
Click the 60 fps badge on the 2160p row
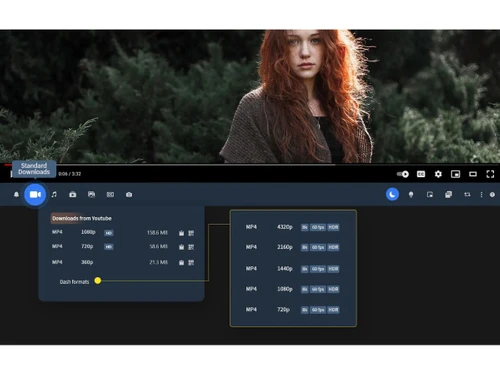pos(318,247)
